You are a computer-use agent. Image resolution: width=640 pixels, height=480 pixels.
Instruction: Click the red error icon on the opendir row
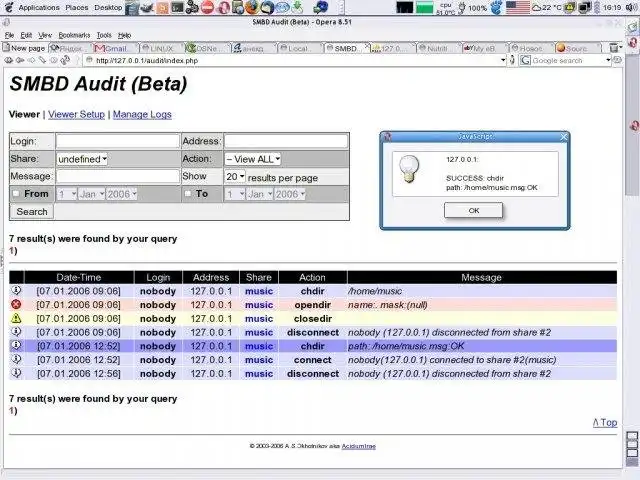click(x=16, y=304)
